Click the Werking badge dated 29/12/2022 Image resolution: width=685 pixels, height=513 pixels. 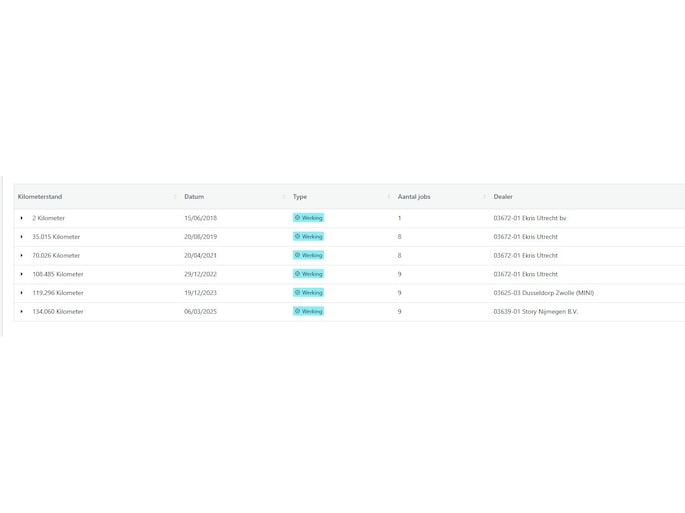(x=308, y=274)
